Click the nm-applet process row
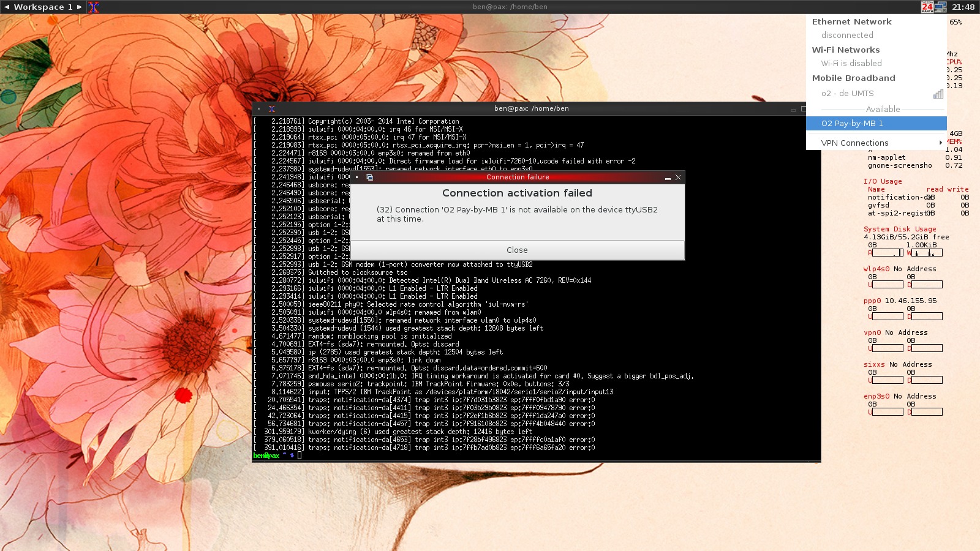The width and height of the screenshot is (980, 551). 915,157
